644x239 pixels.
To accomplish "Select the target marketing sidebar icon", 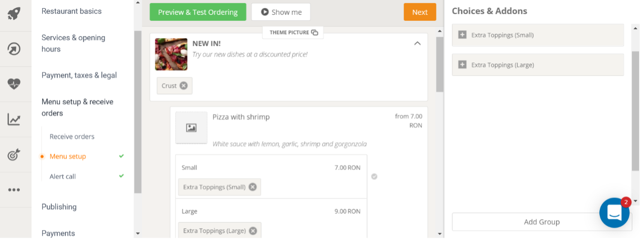I will pos(14,155).
